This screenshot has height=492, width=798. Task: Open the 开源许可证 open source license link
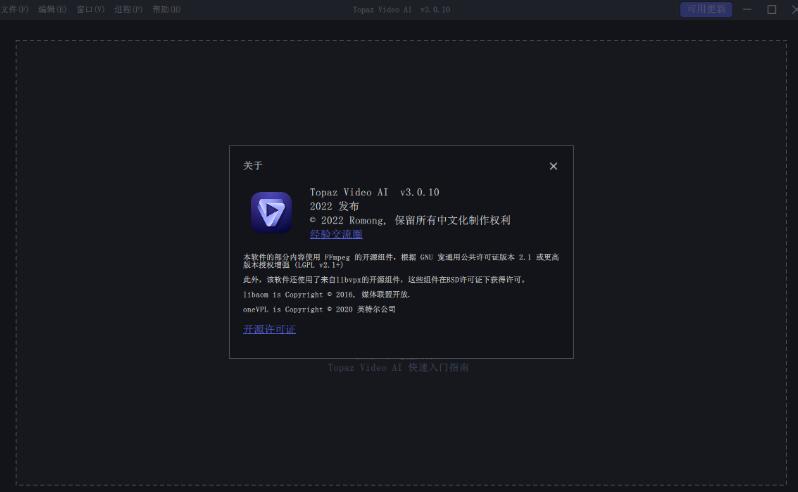[269, 329]
